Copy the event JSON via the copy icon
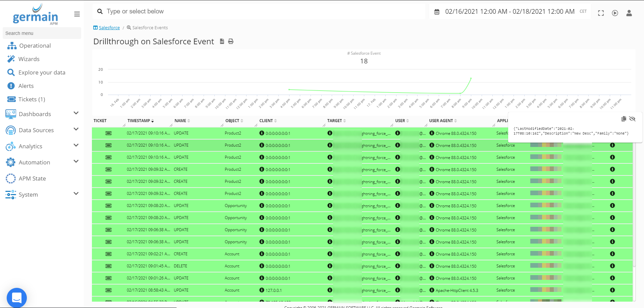The width and height of the screenshot is (644, 308). point(624,119)
